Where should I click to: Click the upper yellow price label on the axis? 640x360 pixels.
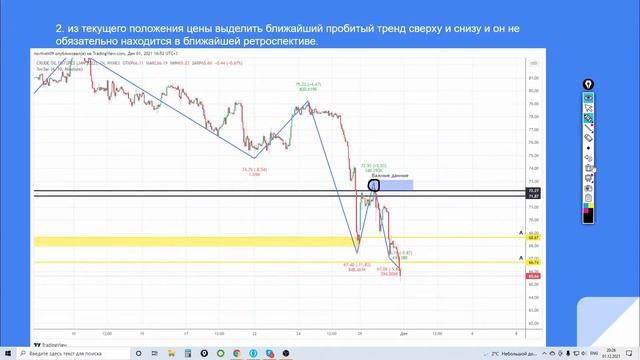533,237
